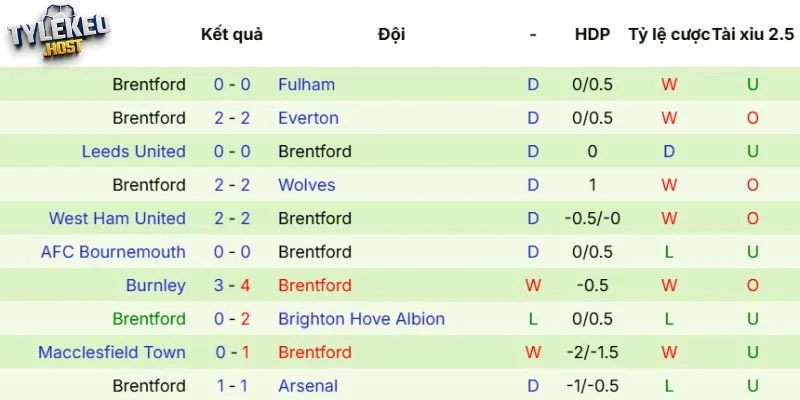This screenshot has width=800, height=400.
Task: Click the Tài xỉu 2.5 header
Action: 753,34
